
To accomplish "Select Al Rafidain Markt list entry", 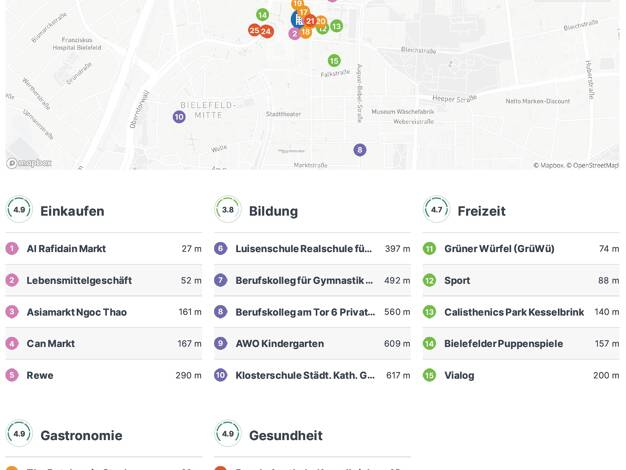I will pos(66,248).
